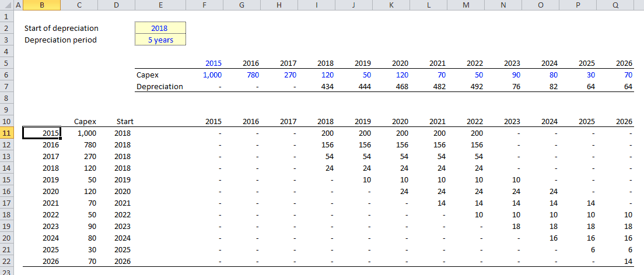The height and width of the screenshot is (275, 644).
Task: Select Capex 270 in row 13
Action: tap(89, 156)
